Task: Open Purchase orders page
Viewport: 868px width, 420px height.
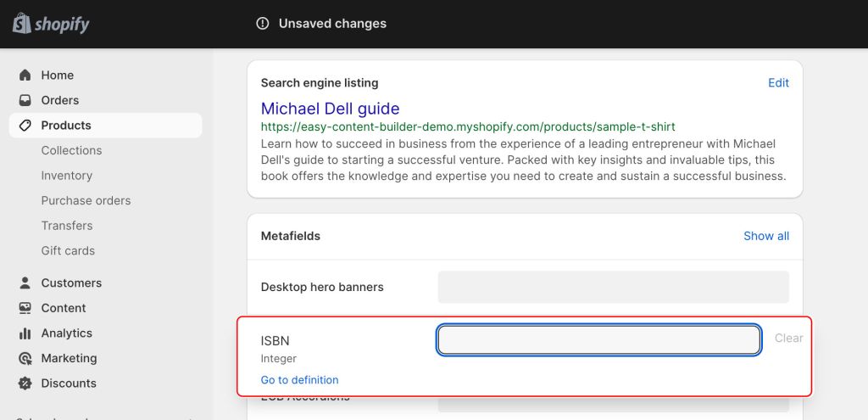Action: point(86,200)
